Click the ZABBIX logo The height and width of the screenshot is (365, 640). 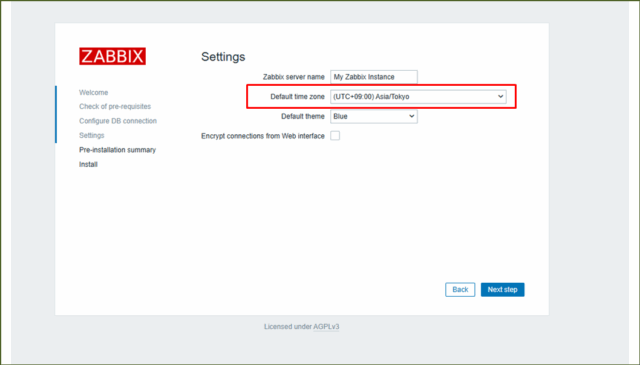coord(112,56)
